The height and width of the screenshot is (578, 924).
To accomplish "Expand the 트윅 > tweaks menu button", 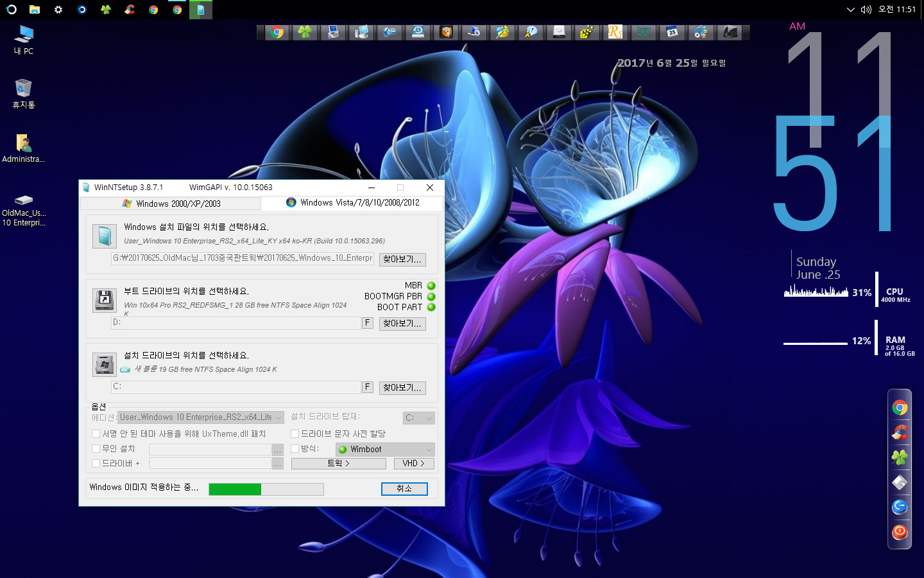I will pos(339,464).
